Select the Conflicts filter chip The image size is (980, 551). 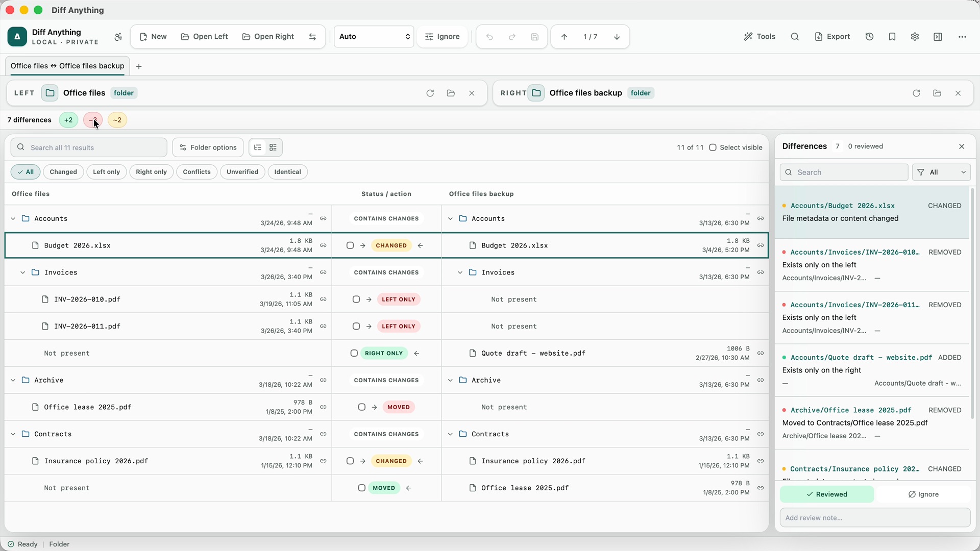(x=197, y=172)
